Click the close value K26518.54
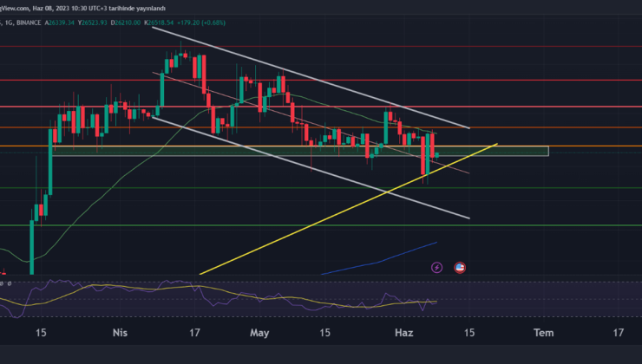This screenshot has height=364, width=642. tap(159, 23)
